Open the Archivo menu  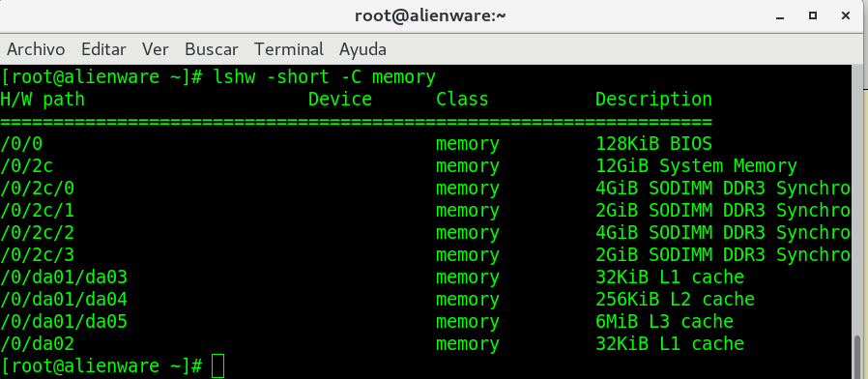coord(36,49)
